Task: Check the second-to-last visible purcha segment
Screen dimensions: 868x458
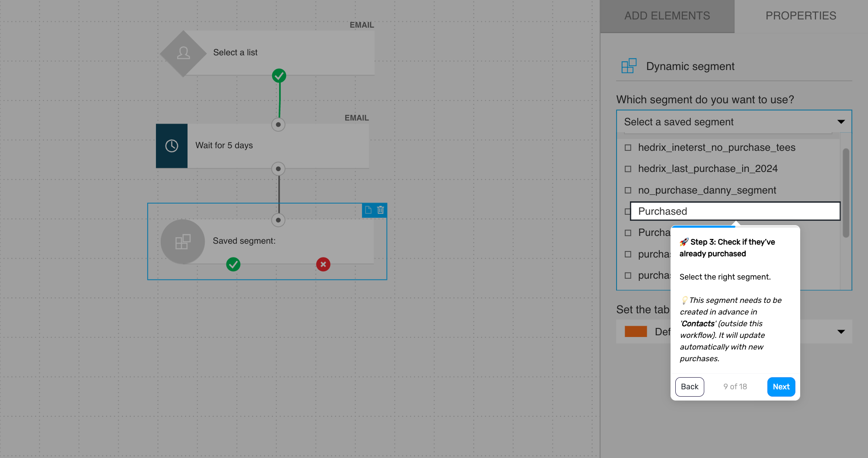Action: [628, 254]
